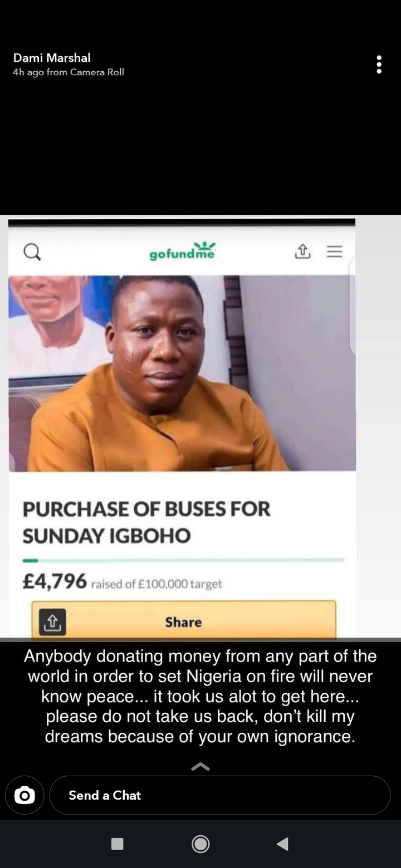Tap the story caption text overlay
Screen dimensions: 401x868
200,696
